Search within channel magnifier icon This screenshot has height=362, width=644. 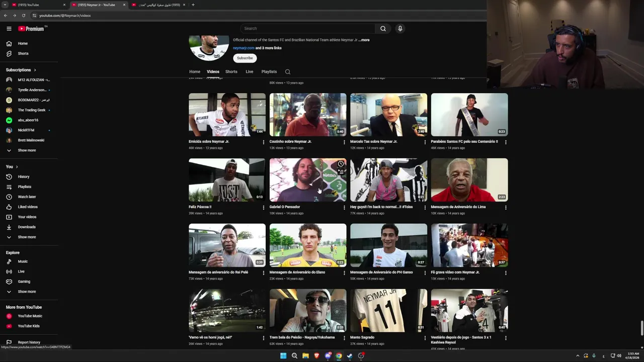(288, 72)
